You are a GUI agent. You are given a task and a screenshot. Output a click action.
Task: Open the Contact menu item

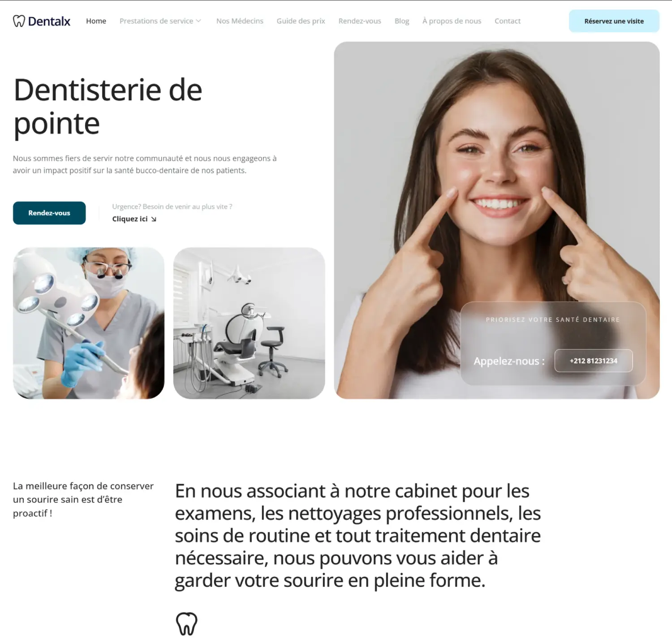pyautogui.click(x=507, y=21)
